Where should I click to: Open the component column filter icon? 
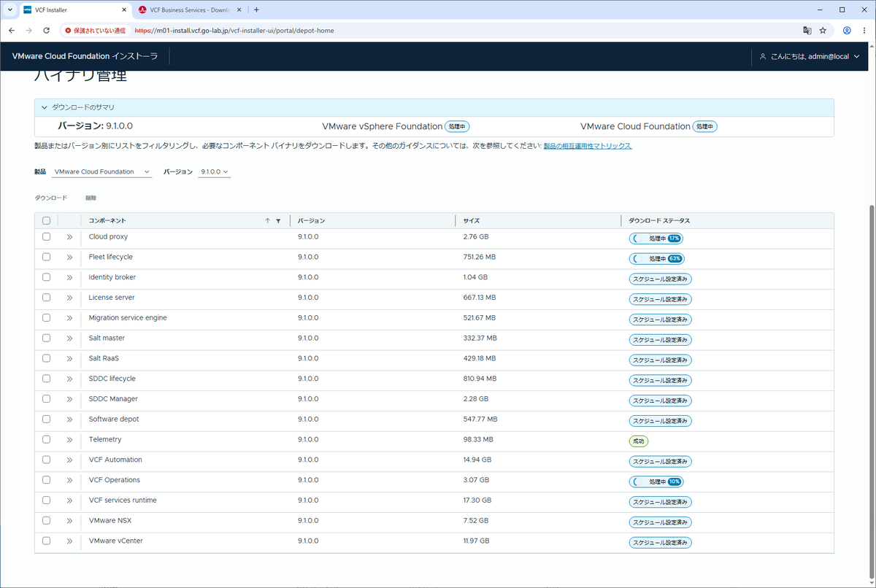(x=278, y=220)
